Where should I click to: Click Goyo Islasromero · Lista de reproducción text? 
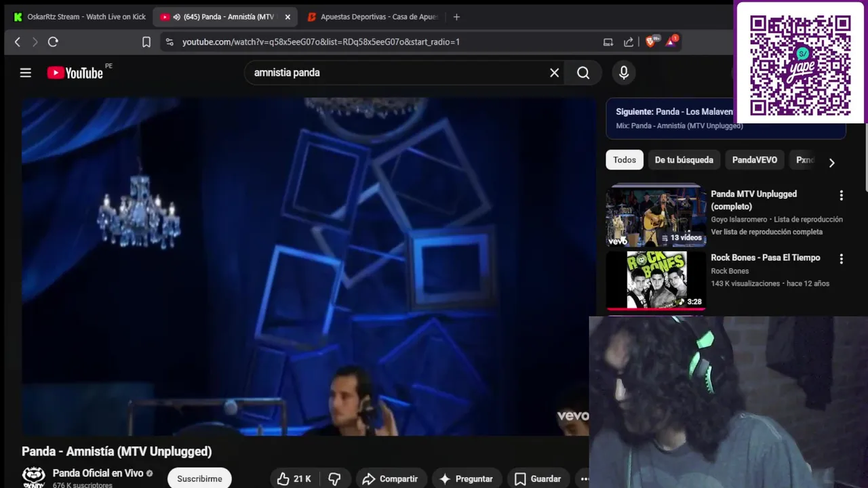click(x=776, y=220)
